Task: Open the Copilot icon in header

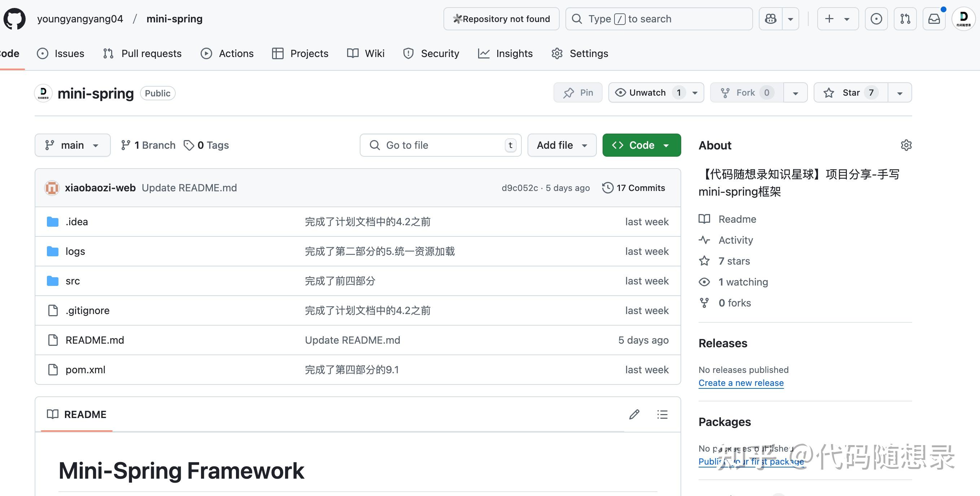Action: [x=771, y=19]
